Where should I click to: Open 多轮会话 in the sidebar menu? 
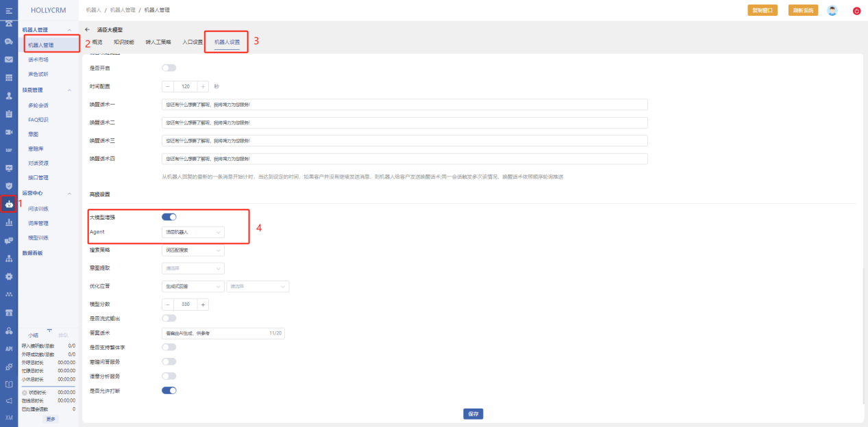point(38,105)
